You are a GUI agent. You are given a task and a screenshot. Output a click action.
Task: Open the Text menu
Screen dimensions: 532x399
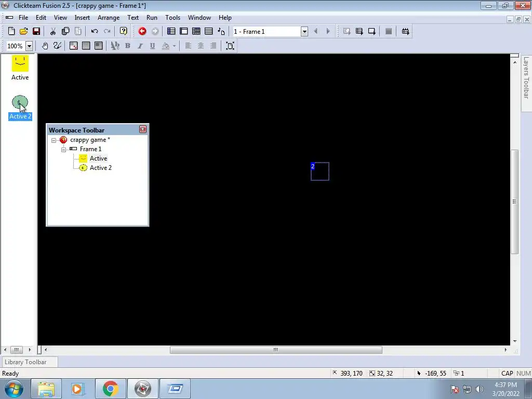click(x=133, y=18)
